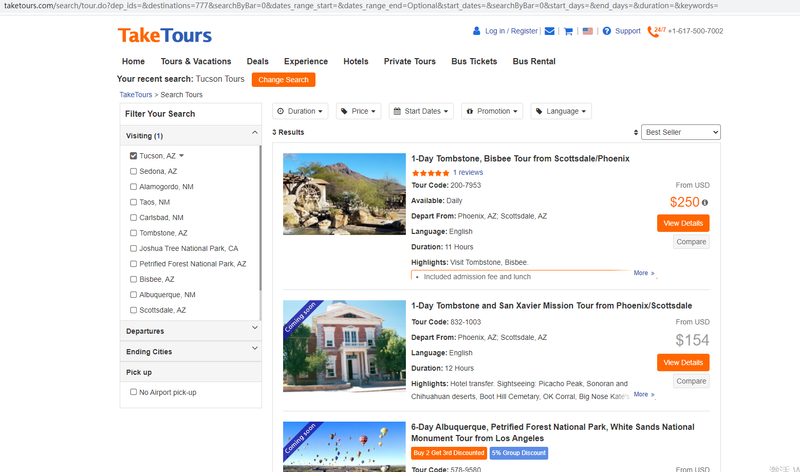Image resolution: width=800 pixels, height=472 pixels.
Task: Open the Support link
Action: point(628,31)
